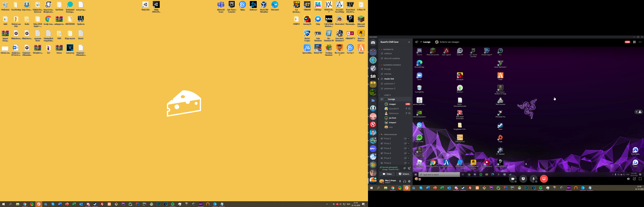Deafen audio with headphones icon
Image resolution: width=644 pixels, height=207 pixels.
[405, 181]
